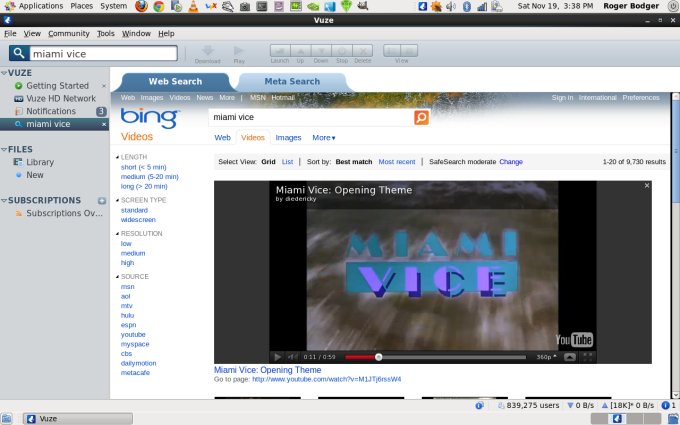Screen dimensions: 680x425
Task: Open the Community menu
Action: 69,33
